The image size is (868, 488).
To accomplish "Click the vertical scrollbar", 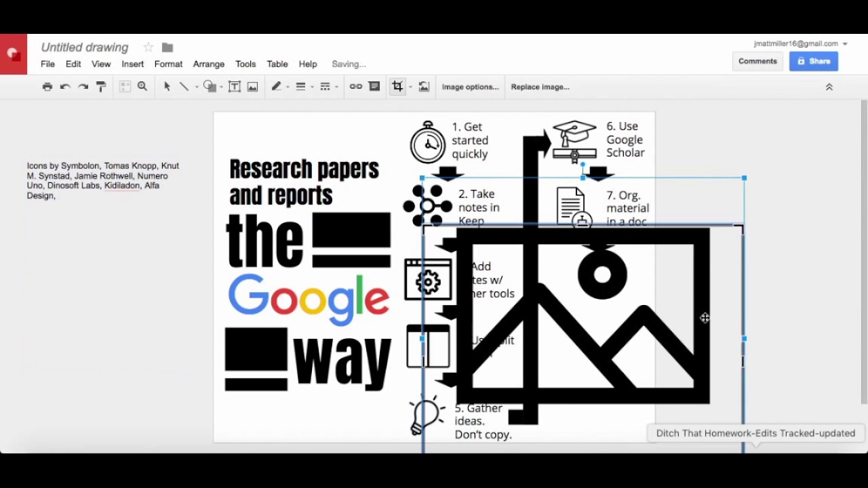I will 864,251.
